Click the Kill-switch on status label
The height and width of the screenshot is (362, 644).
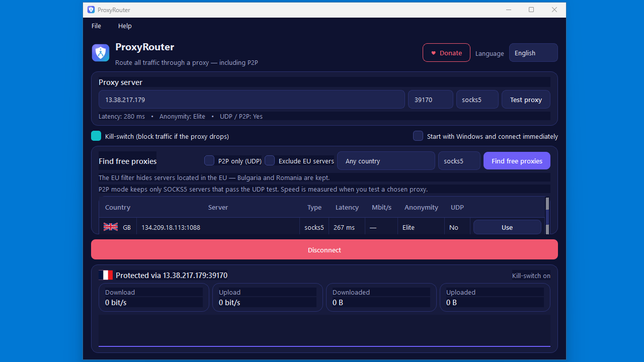[531, 276]
